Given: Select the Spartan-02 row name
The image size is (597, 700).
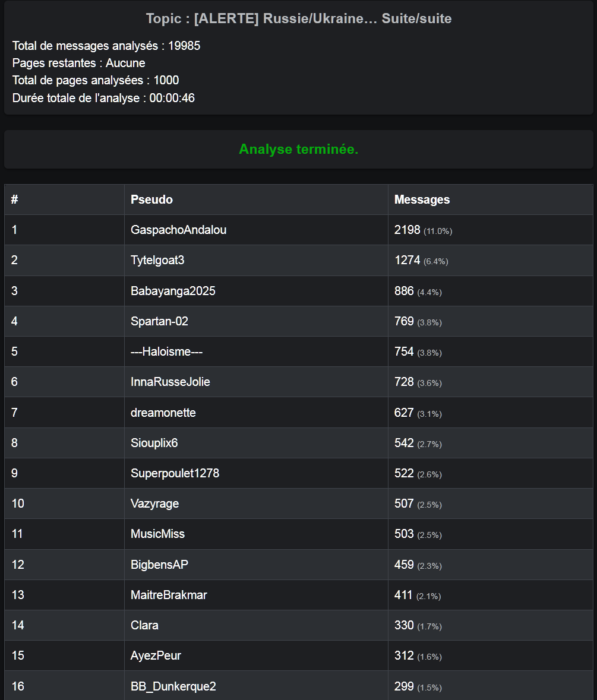Looking at the screenshot, I should [x=159, y=321].
